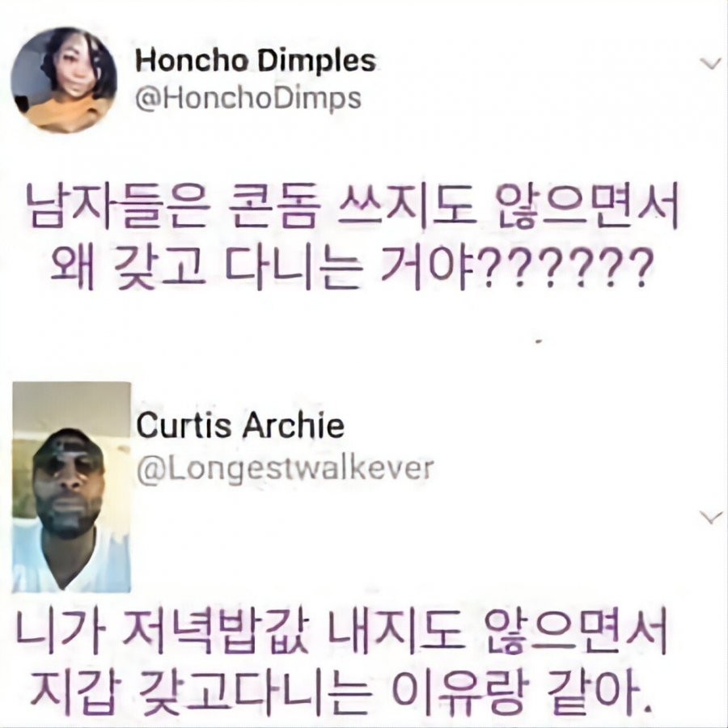The image size is (728, 728).
Task: Expand the chevron menu on Curtis Archie's tweet
Action: (710, 517)
